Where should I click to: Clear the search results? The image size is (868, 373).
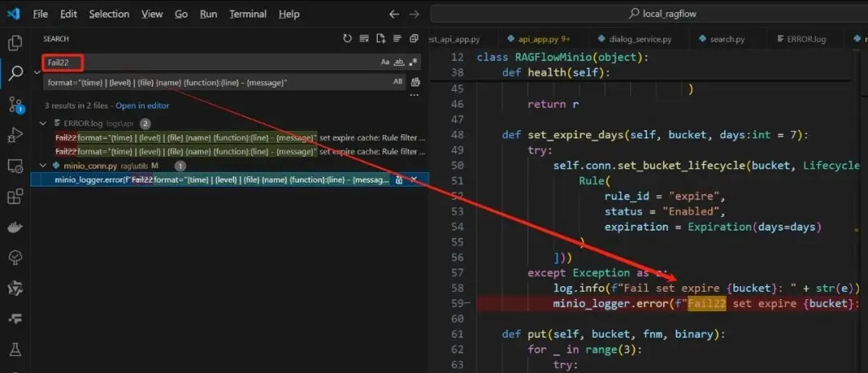[364, 39]
